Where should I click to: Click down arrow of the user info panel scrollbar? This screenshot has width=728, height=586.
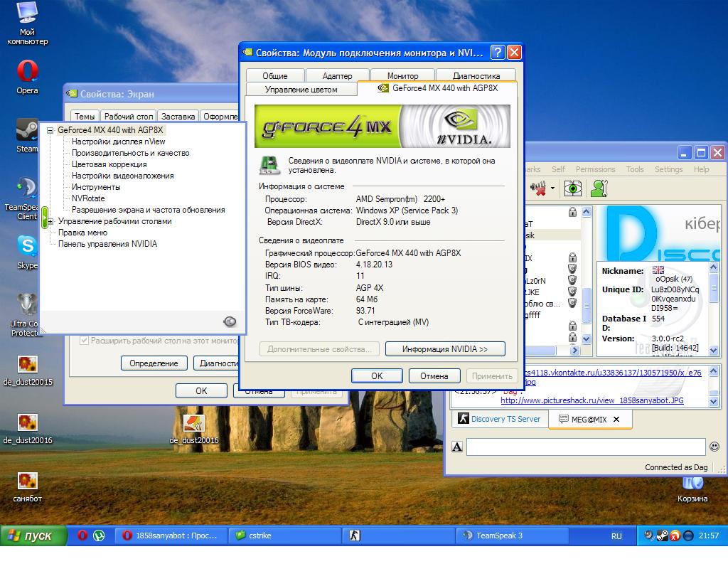point(714,350)
